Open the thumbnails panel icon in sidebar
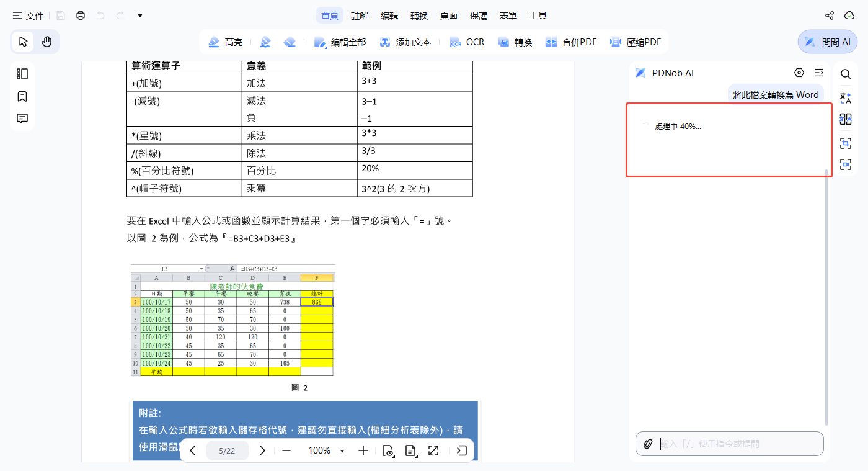 (22, 74)
